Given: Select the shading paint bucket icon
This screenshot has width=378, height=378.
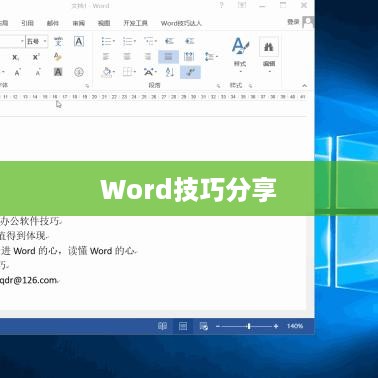Looking at the screenshot, I should (108, 72).
